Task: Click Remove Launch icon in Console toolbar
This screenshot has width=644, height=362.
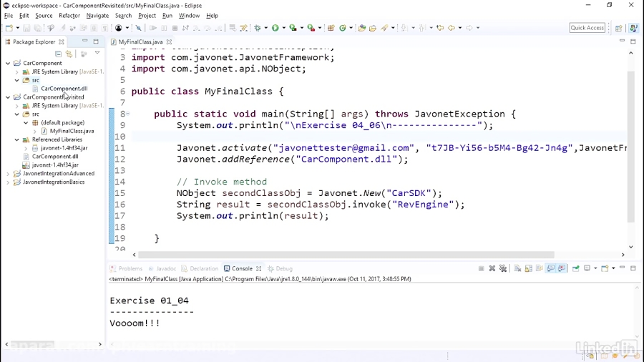Action: pyautogui.click(x=492, y=269)
